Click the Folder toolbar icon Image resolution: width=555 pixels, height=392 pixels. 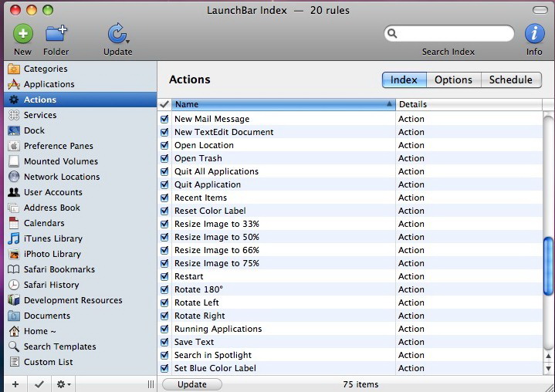tap(56, 34)
